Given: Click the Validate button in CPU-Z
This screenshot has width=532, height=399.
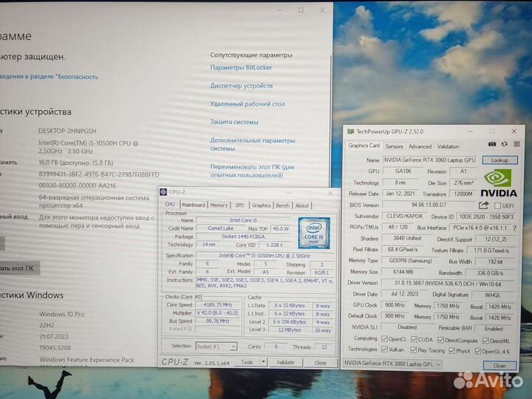Looking at the screenshot, I should click(285, 362).
